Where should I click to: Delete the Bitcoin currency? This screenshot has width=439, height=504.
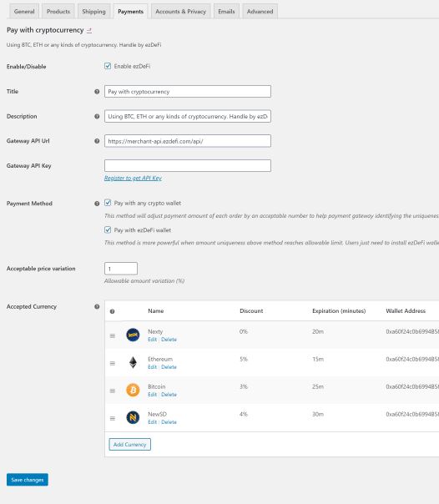click(x=169, y=395)
